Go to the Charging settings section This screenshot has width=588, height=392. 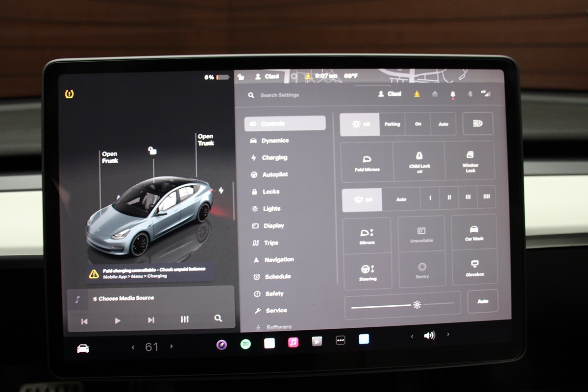274,158
